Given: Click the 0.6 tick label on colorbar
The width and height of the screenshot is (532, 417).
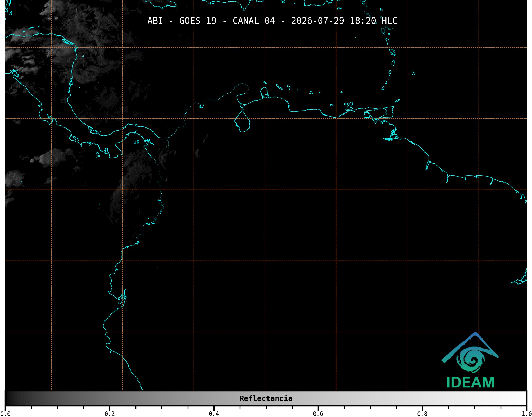Looking at the screenshot, I should (x=318, y=414).
